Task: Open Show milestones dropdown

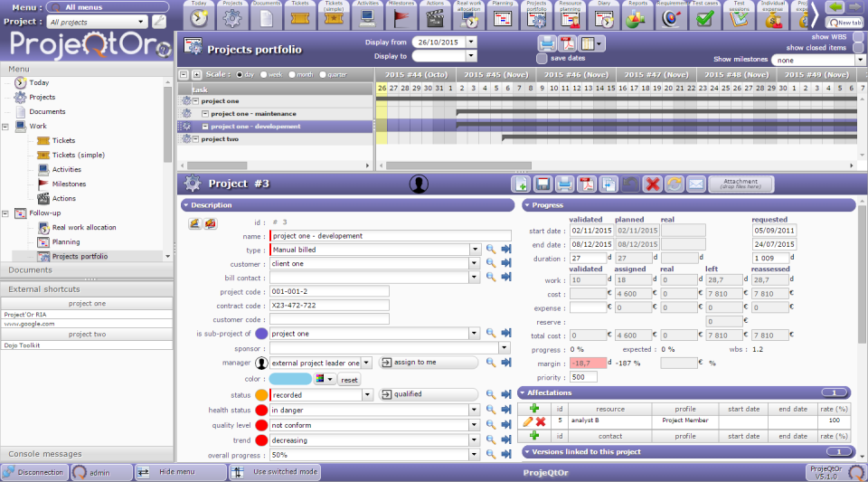Action: pos(860,60)
